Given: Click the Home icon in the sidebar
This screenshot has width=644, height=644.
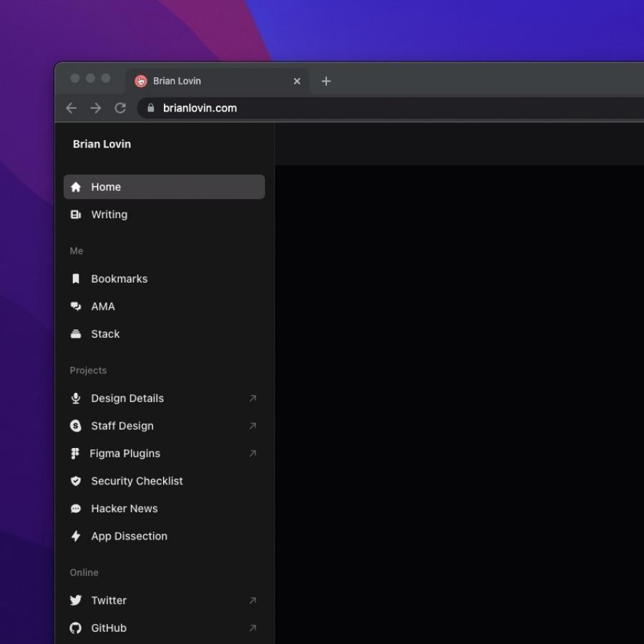Looking at the screenshot, I should click(76, 187).
